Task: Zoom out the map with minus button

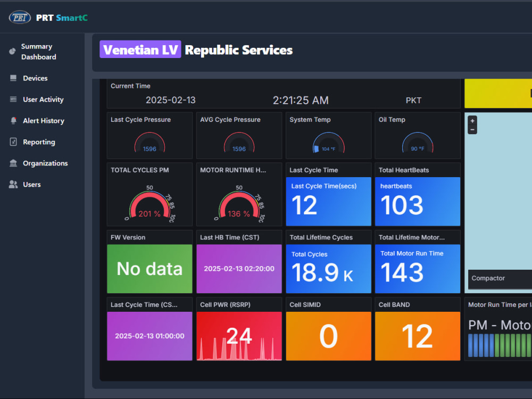Action: (472, 130)
